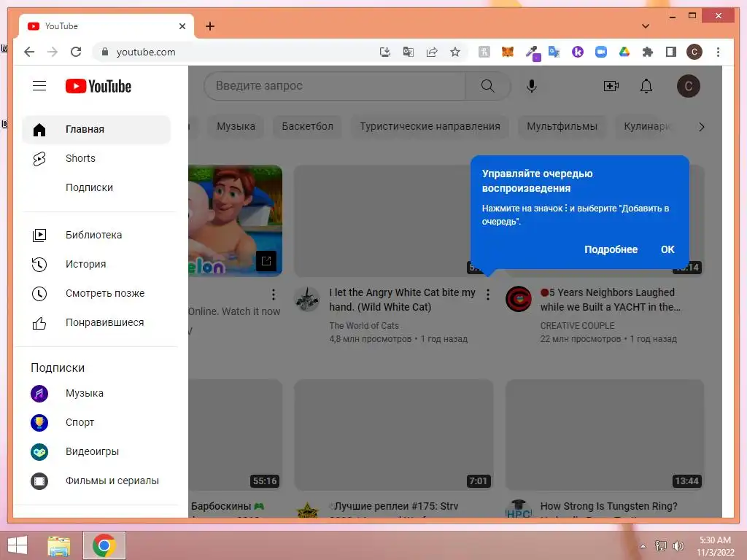Click the magnifier search button
Viewport: 747px width, 560px height.
tap(488, 86)
